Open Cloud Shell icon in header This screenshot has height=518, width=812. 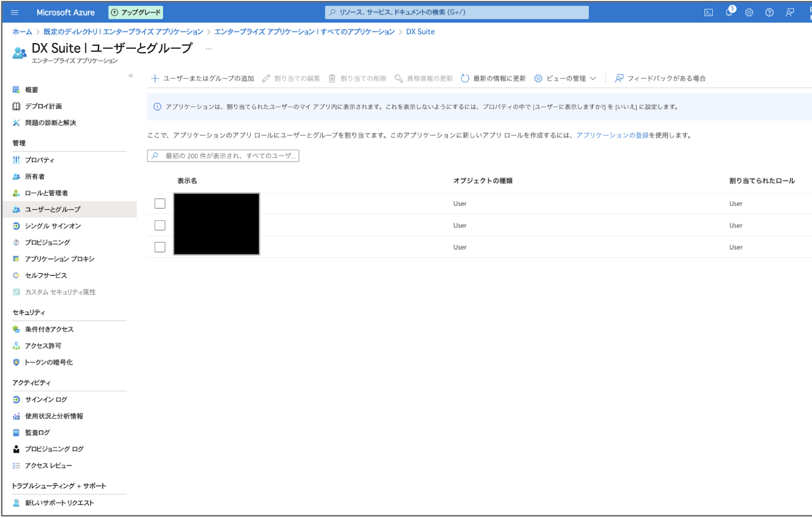click(708, 13)
